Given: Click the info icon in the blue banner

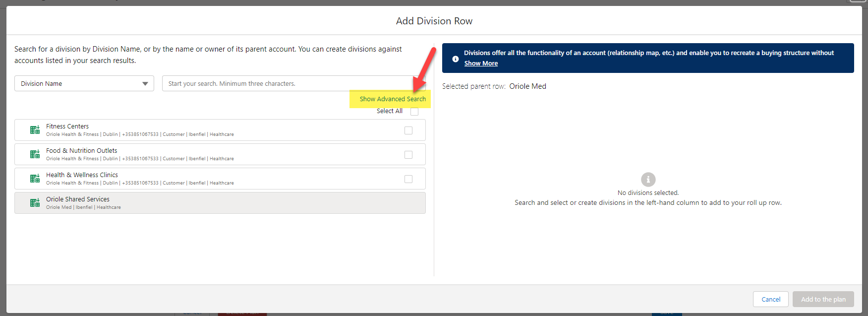Looking at the screenshot, I should (x=455, y=59).
